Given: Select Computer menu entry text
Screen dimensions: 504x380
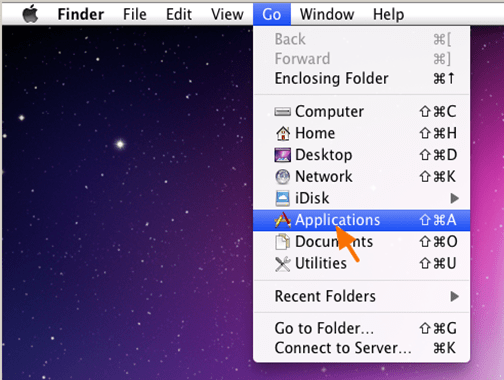Looking at the screenshot, I should 329,112.
